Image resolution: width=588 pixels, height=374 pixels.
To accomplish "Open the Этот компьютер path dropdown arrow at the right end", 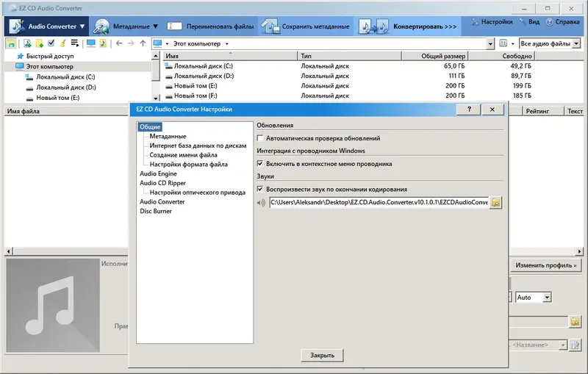I will pyautogui.click(x=490, y=44).
